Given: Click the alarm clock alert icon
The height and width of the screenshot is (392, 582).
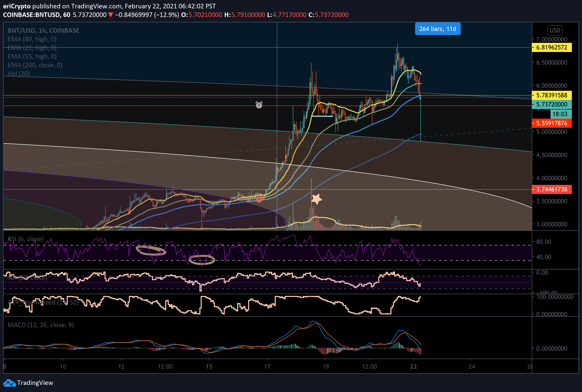Looking at the screenshot, I should click(x=259, y=105).
